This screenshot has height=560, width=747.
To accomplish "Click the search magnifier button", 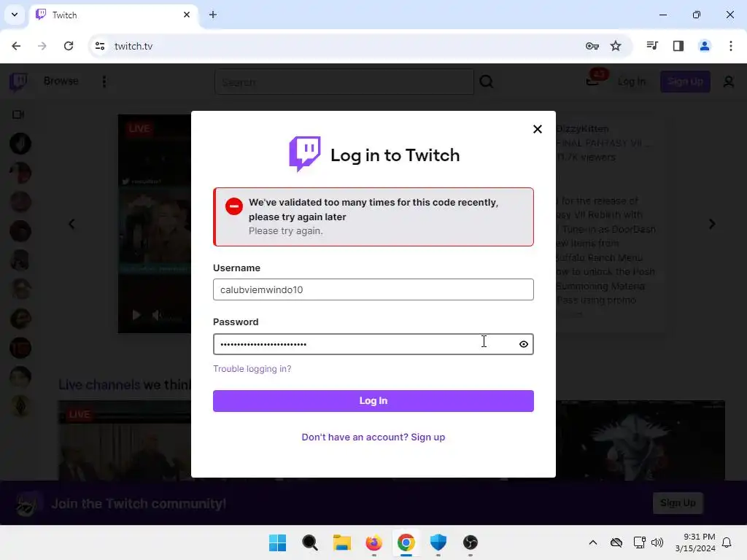I will [487, 82].
